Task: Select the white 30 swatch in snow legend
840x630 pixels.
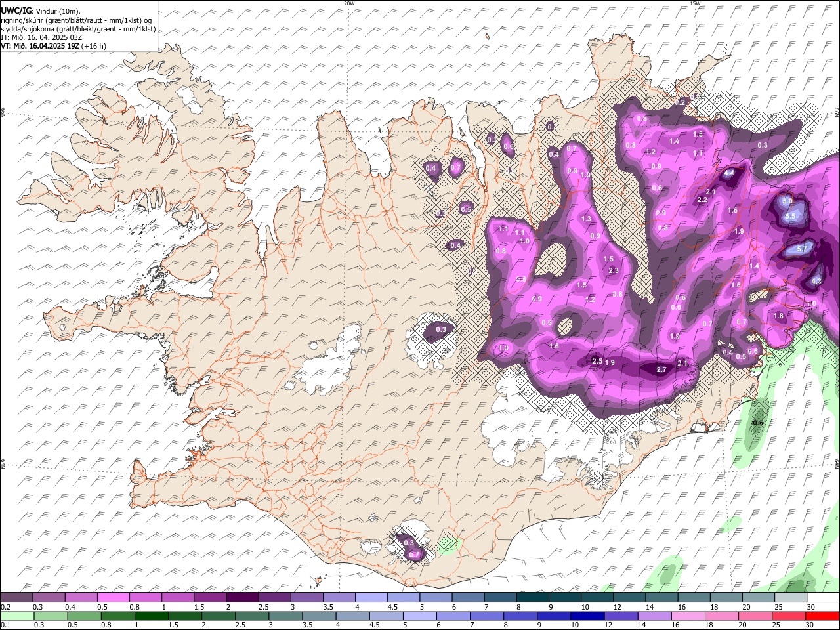Action: pos(823,598)
